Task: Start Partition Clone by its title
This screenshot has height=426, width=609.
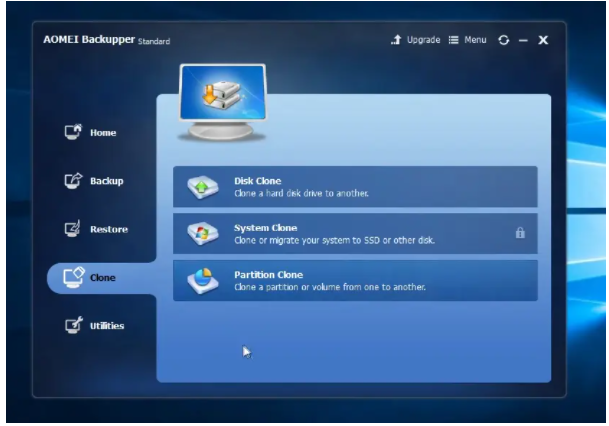Action: coord(268,275)
